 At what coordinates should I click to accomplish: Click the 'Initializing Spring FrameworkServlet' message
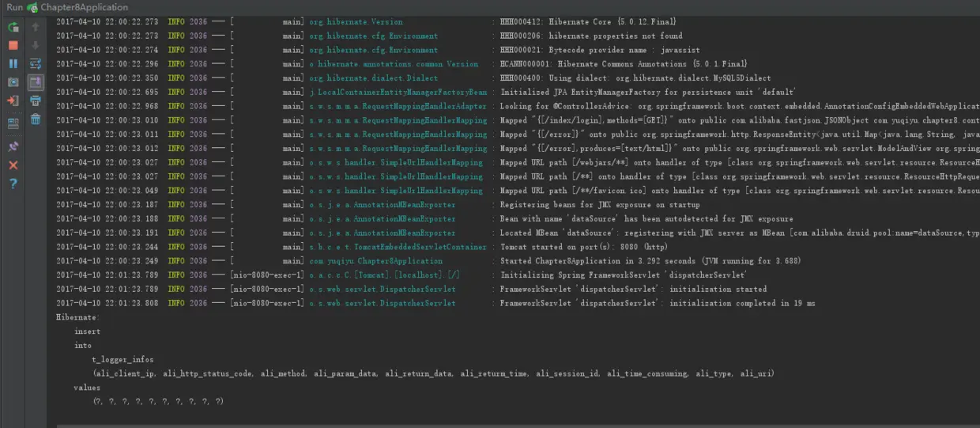point(624,275)
